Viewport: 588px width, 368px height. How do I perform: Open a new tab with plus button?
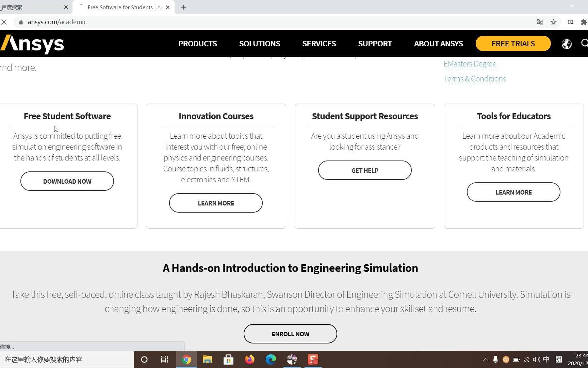184,7
